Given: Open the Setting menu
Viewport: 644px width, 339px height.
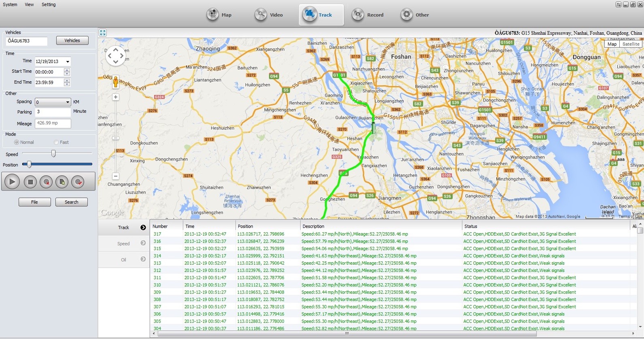Looking at the screenshot, I should click(x=49, y=4).
